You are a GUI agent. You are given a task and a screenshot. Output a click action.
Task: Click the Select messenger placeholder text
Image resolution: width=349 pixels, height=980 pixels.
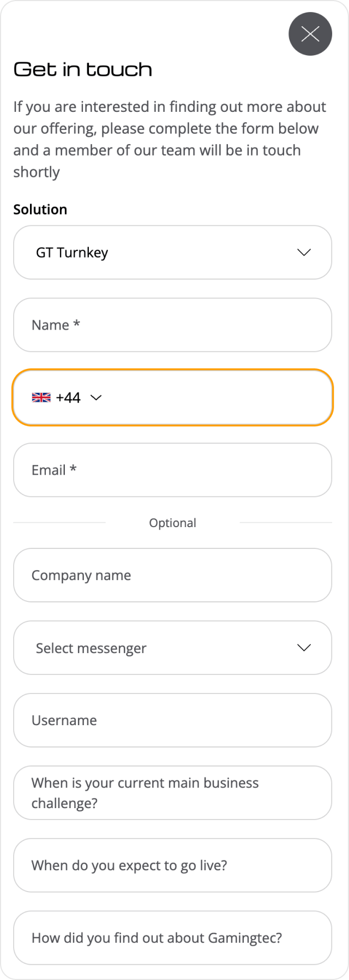pos(91,648)
